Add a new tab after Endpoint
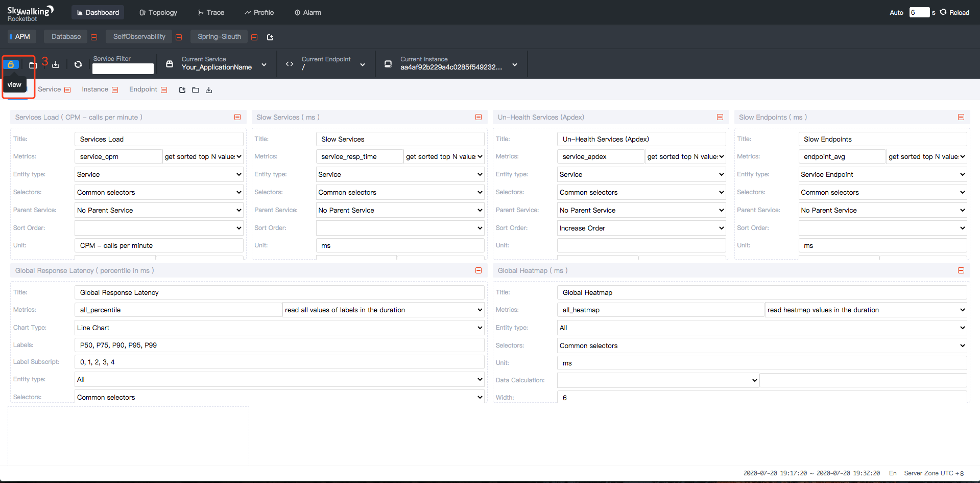980x483 pixels. [x=182, y=90]
